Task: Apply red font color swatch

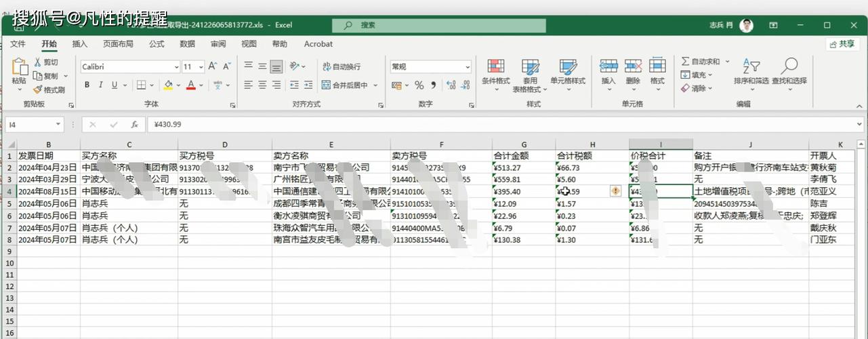Action: (x=191, y=85)
